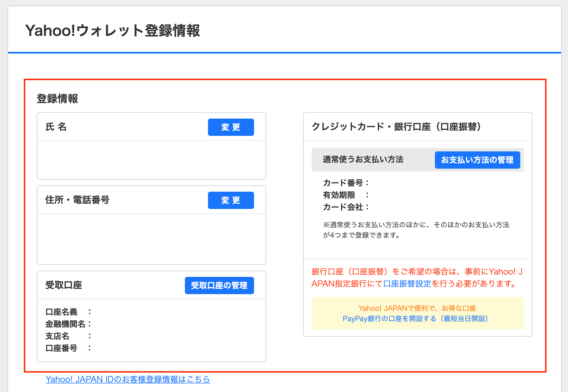Click the 氏名 card heading
The height and width of the screenshot is (392, 568).
(56, 127)
